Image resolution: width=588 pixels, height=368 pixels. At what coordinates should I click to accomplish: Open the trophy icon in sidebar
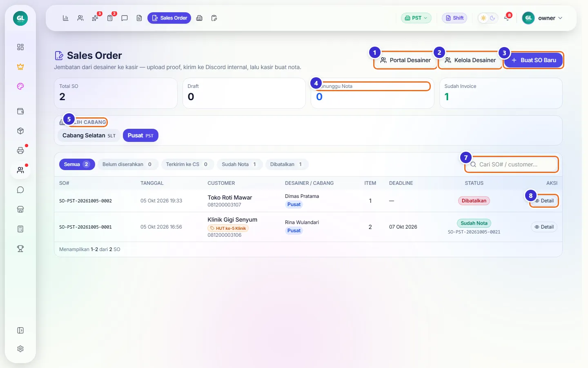click(20, 249)
